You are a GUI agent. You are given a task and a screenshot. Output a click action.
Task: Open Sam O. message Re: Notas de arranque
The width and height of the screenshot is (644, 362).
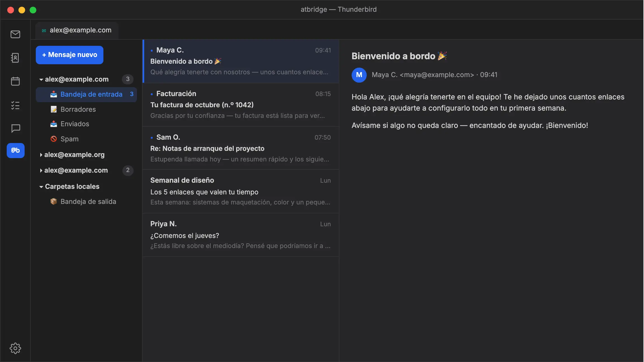tap(241, 148)
